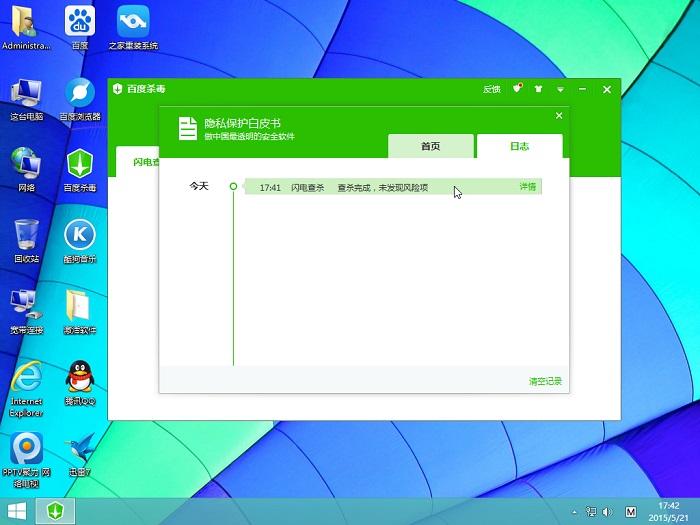Open the 之家重装系统 desktop icon
This screenshot has height=525, width=700.
[133, 28]
